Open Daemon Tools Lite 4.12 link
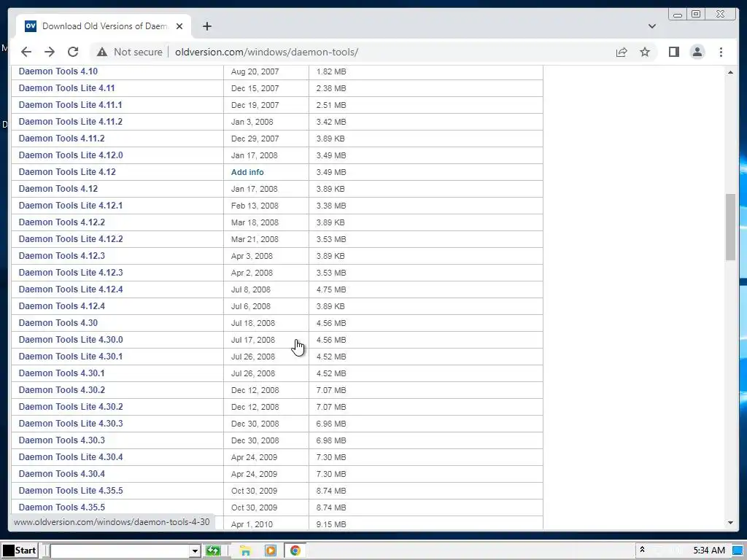The image size is (747, 560). point(67,172)
